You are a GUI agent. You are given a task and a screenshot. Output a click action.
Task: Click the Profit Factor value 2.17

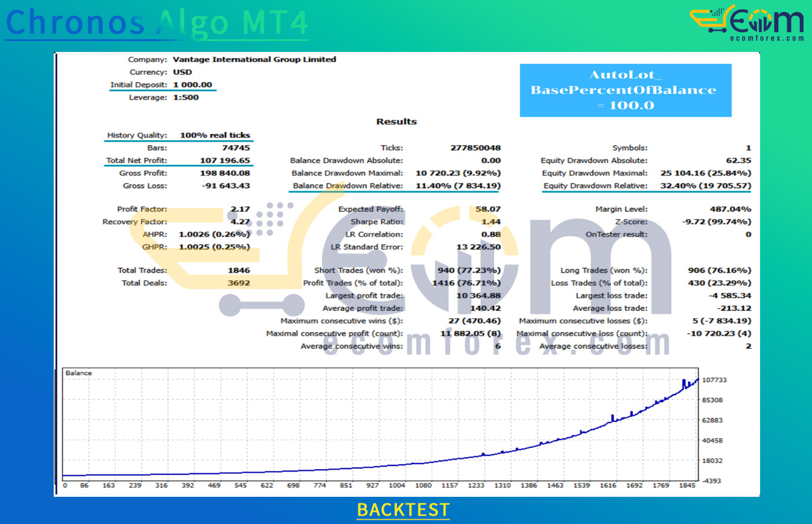pyautogui.click(x=240, y=209)
